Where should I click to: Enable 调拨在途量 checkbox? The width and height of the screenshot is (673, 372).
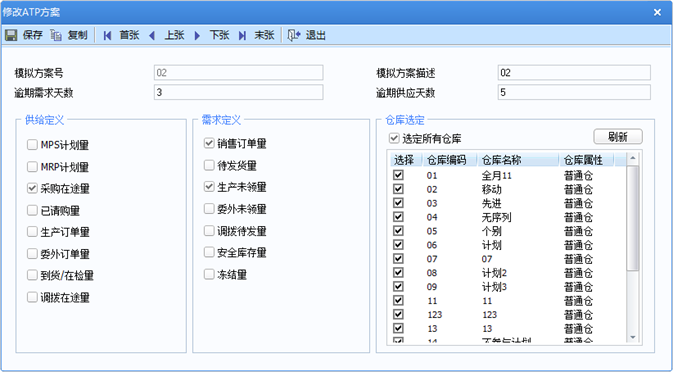32,297
